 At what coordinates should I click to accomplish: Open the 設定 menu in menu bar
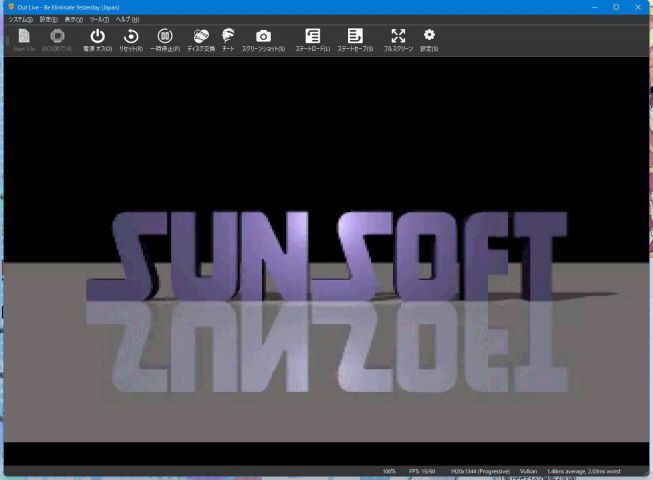(x=48, y=20)
